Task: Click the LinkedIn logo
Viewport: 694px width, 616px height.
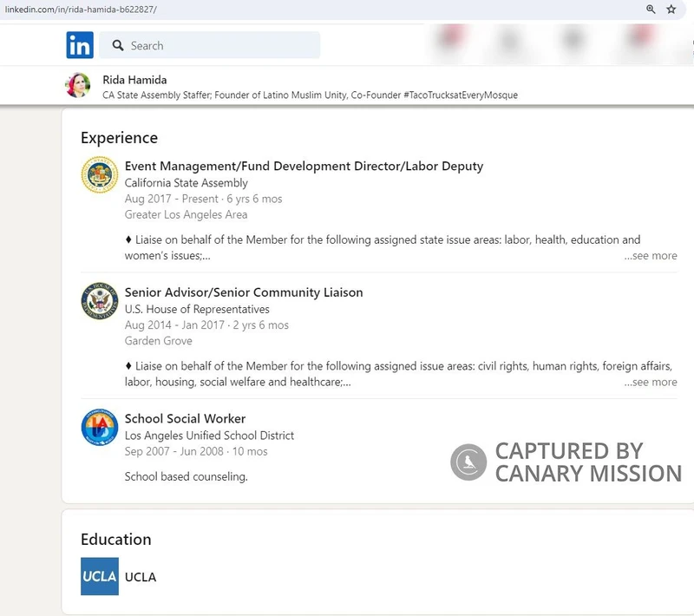Action: pyautogui.click(x=79, y=44)
